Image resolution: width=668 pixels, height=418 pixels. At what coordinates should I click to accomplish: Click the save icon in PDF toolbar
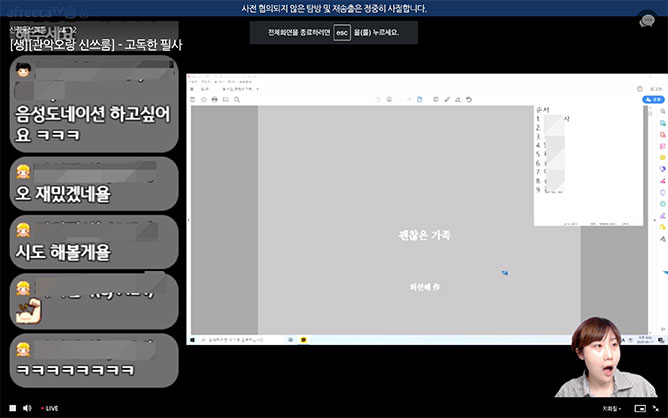tap(193, 99)
